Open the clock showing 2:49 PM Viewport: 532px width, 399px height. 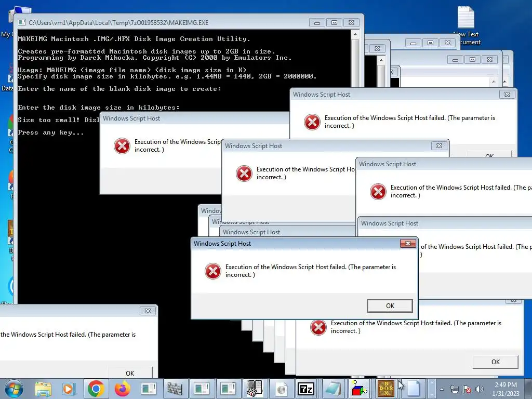(506, 389)
